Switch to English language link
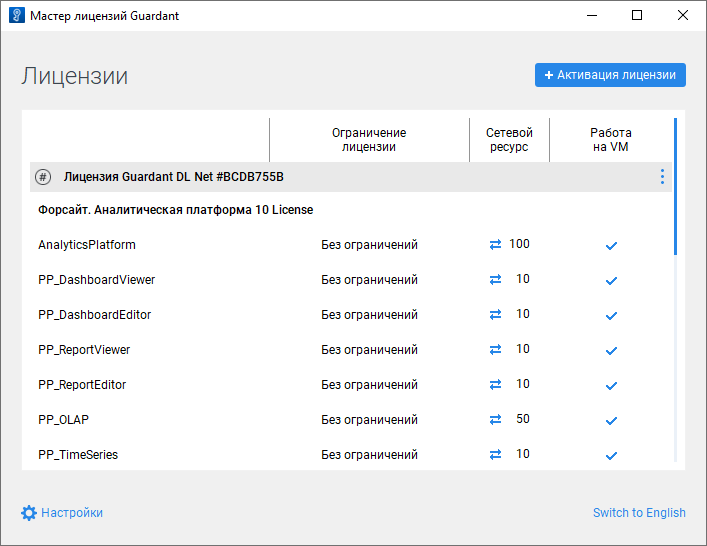 point(639,513)
